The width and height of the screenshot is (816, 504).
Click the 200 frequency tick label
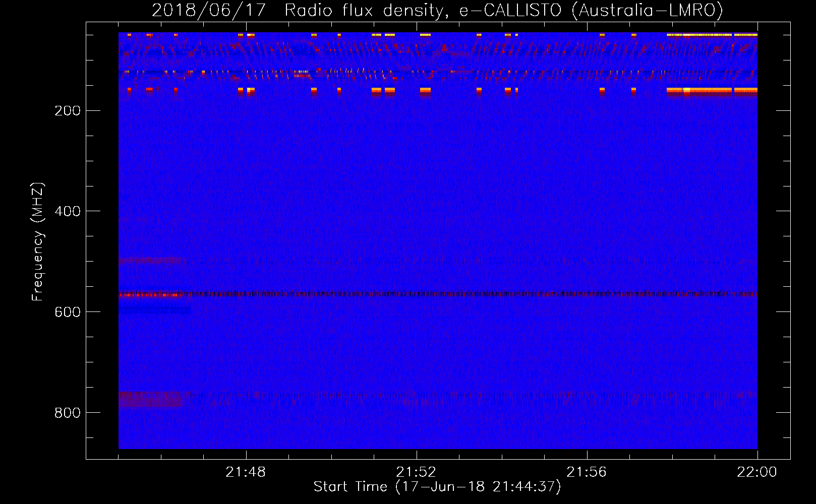[x=68, y=110]
